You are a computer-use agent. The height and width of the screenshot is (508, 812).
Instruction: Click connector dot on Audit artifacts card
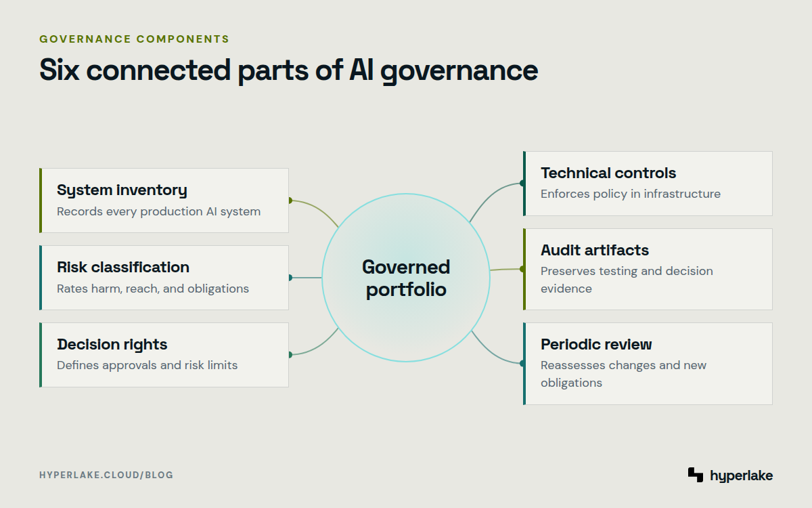(x=522, y=269)
